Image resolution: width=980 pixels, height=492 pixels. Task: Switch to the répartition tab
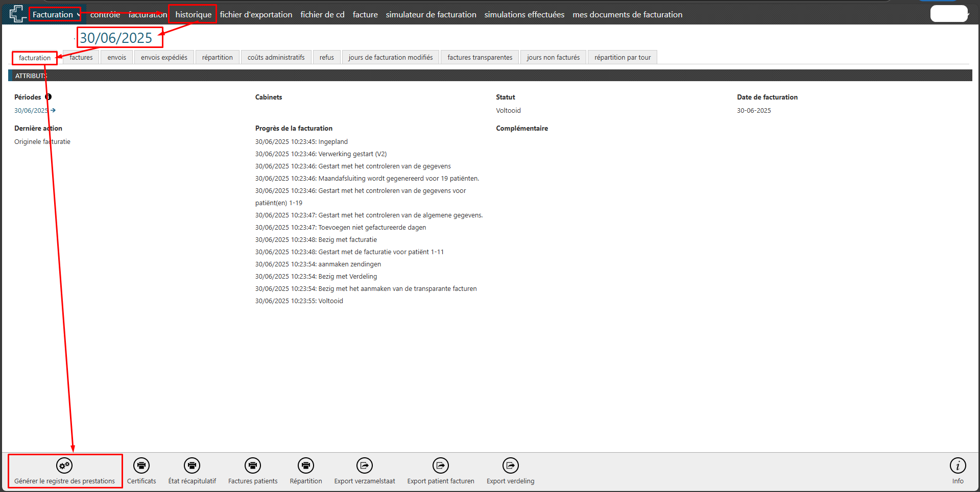pos(217,57)
